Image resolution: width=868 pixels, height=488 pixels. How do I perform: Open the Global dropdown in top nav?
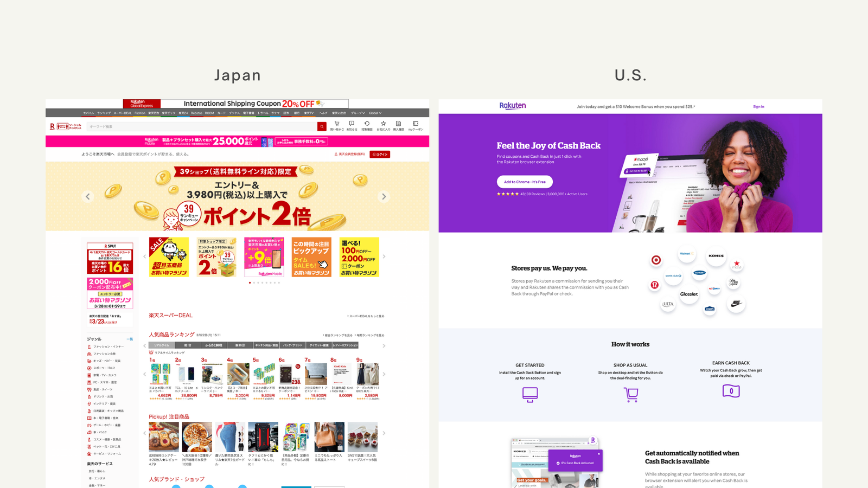375,113
